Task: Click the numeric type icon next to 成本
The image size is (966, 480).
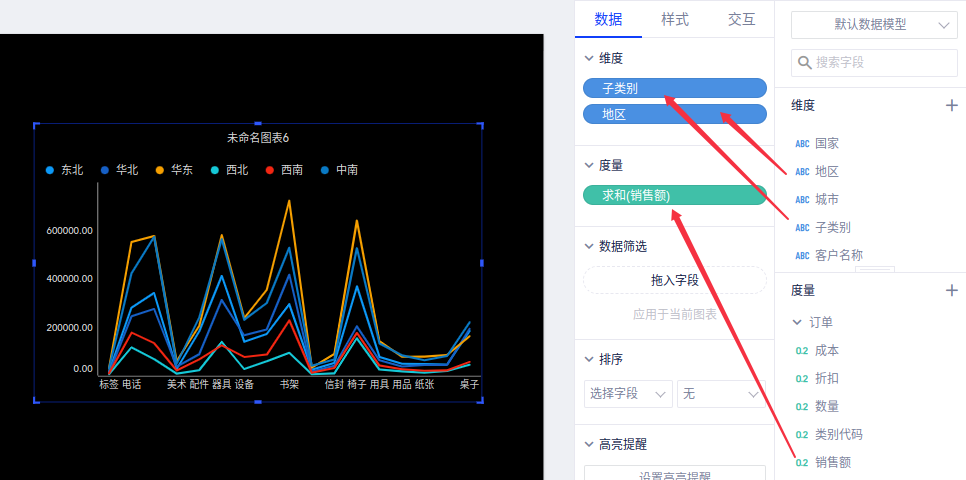Action: click(x=801, y=351)
